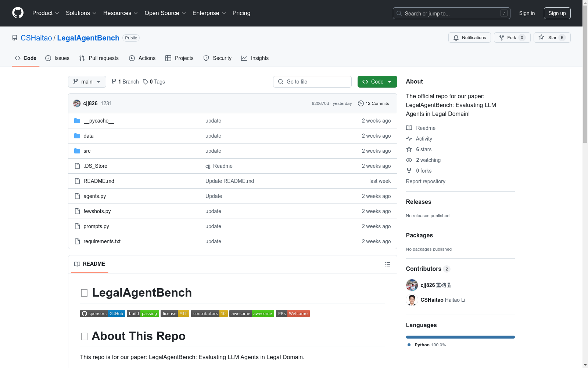Switch to the Actions tab
This screenshot has height=368, width=588.
[x=142, y=58]
